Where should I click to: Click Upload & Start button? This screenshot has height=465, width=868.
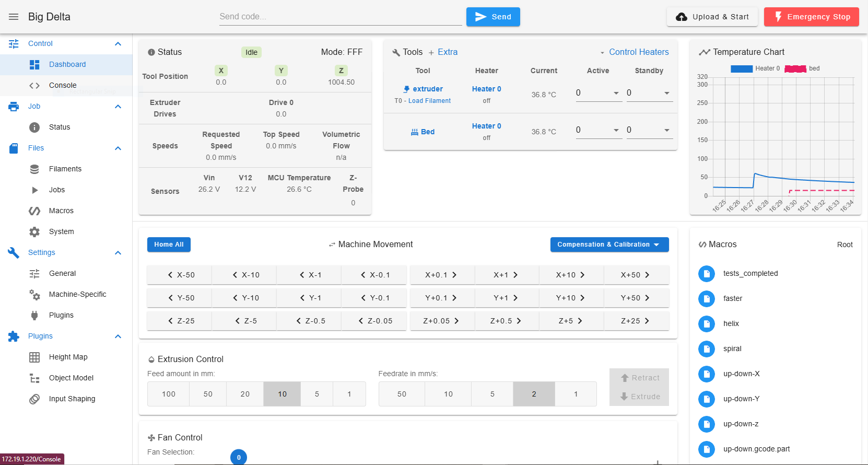pyautogui.click(x=712, y=17)
